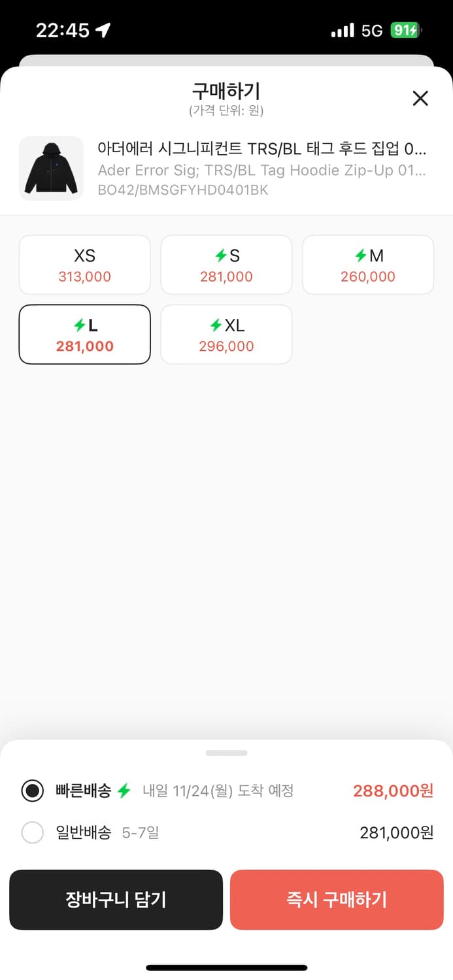Tap the location arrow in status bar
This screenshot has width=453, height=980.
point(103,30)
